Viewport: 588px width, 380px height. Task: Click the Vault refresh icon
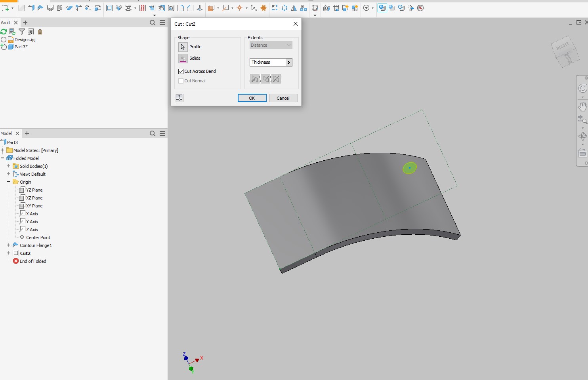pyautogui.click(x=4, y=32)
